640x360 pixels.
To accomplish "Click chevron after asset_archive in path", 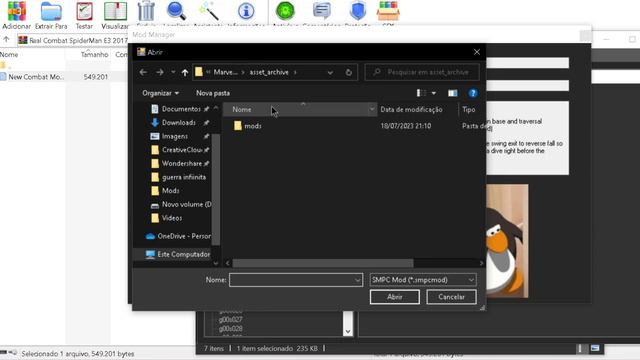I will tap(295, 72).
